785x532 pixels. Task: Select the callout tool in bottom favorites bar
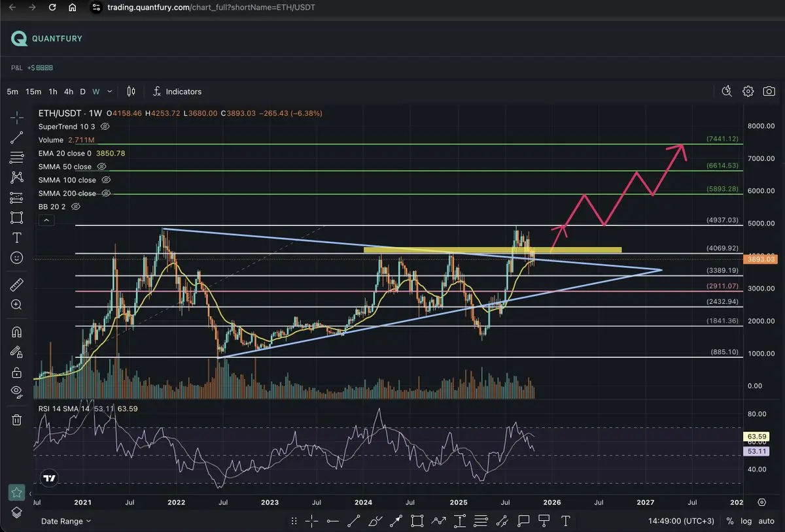523,521
